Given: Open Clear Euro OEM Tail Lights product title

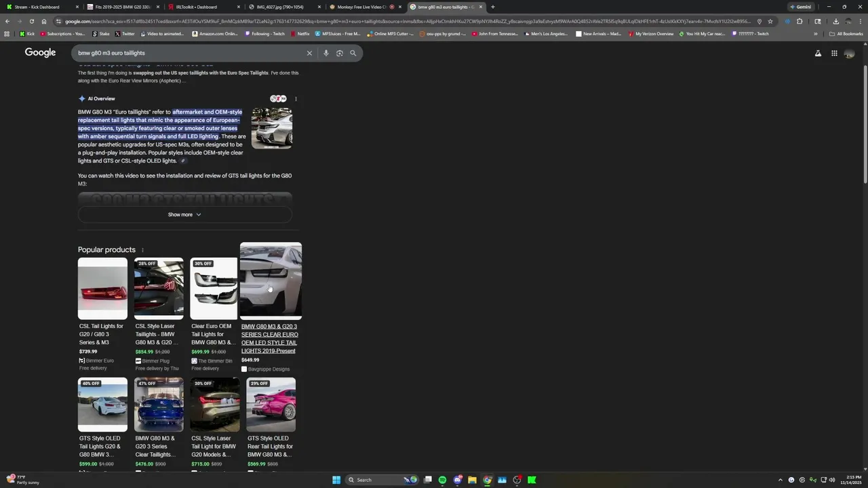Looking at the screenshot, I should click(213, 334).
